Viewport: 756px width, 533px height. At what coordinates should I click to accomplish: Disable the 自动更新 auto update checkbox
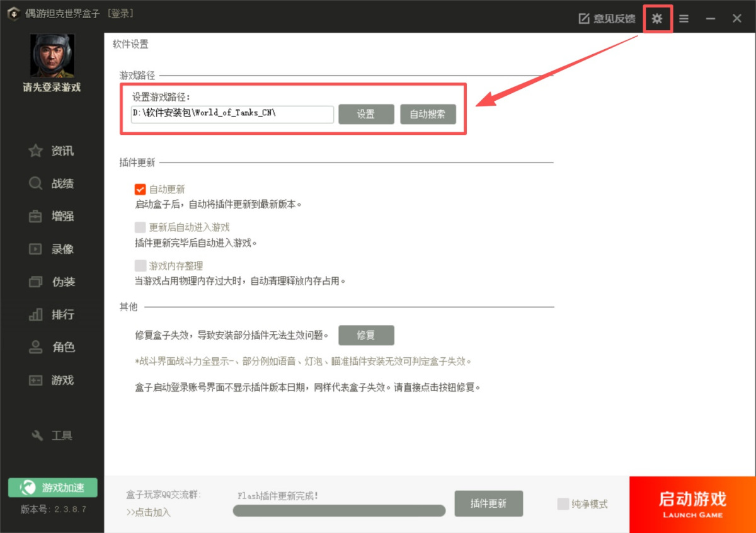pyautogui.click(x=140, y=188)
